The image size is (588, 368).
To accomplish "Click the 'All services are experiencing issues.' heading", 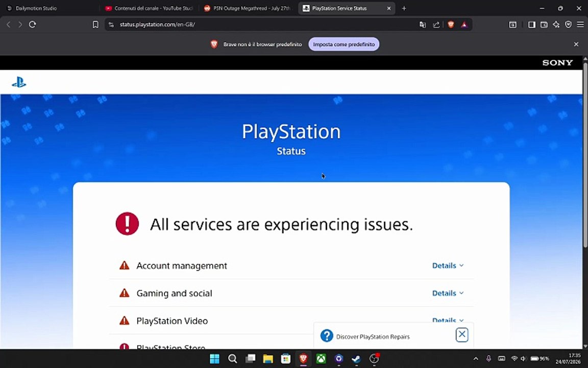I will pos(281,224).
